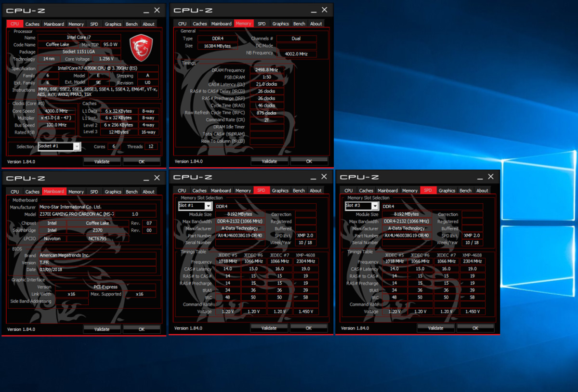Open the Socket #1 selection dropdown
Image resolution: width=578 pixels, height=392 pixels.
[x=77, y=146]
